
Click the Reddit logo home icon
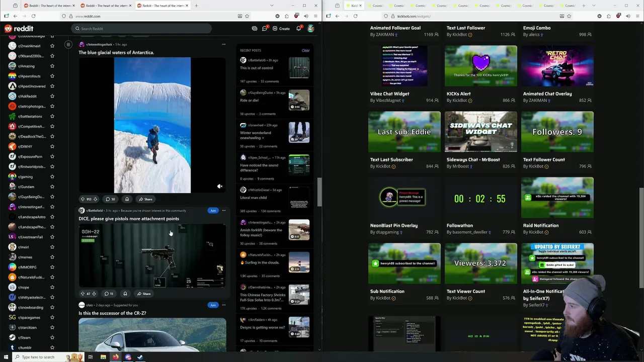19,29
